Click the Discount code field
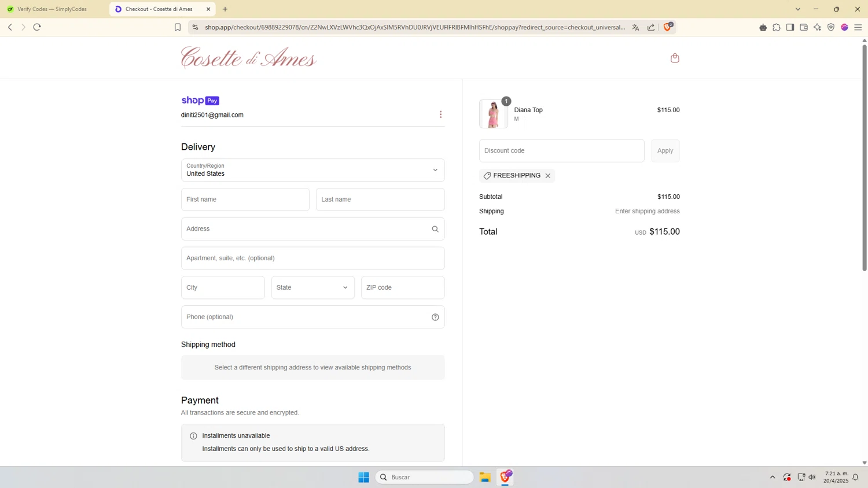This screenshot has width=868, height=488. click(x=561, y=151)
